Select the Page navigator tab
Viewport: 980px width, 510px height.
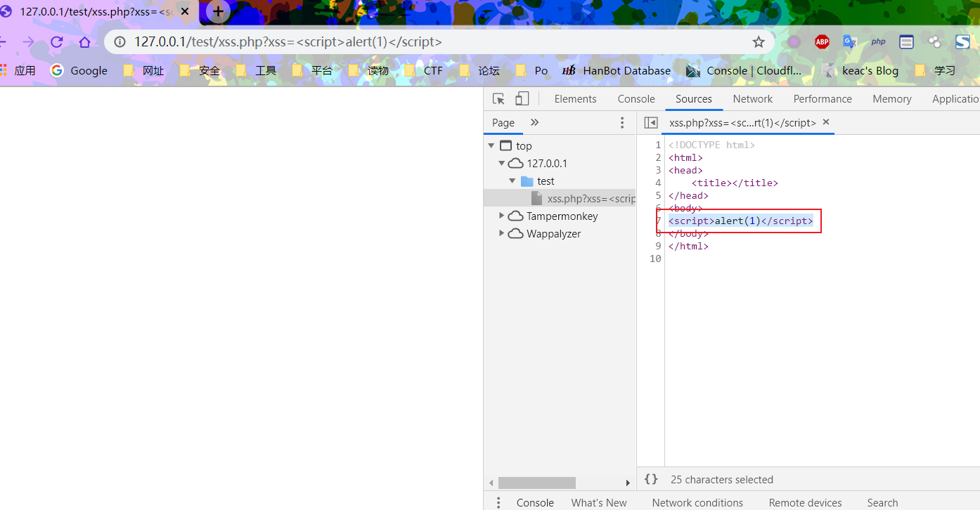pyautogui.click(x=503, y=123)
